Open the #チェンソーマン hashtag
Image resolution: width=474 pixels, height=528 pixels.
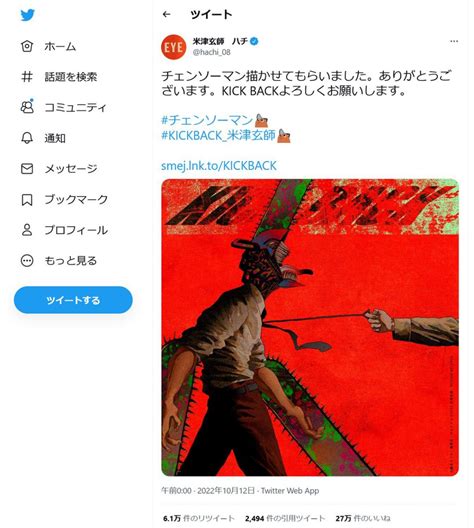point(207,120)
